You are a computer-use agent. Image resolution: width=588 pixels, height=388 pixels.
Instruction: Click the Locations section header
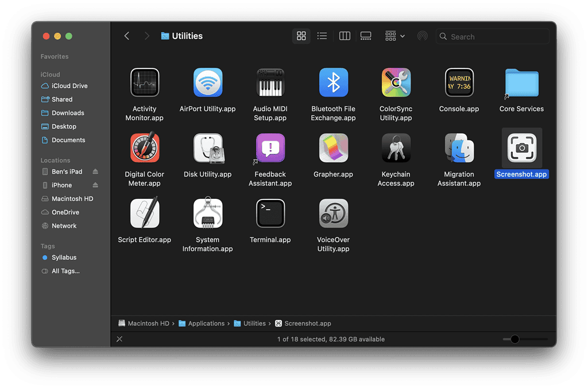click(x=55, y=160)
